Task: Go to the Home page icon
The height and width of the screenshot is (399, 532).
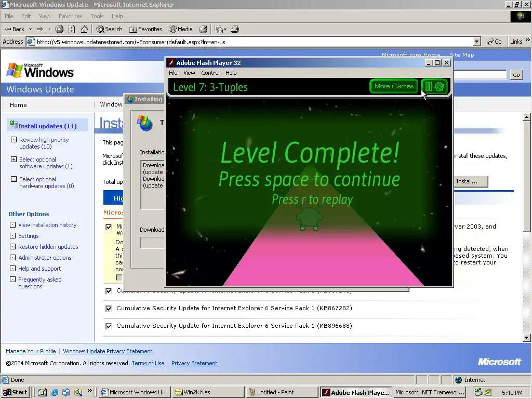Action: [84, 29]
